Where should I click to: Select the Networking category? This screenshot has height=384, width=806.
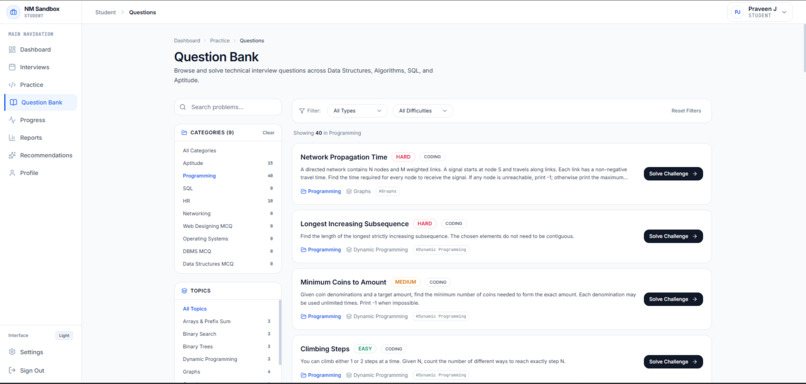click(228, 213)
